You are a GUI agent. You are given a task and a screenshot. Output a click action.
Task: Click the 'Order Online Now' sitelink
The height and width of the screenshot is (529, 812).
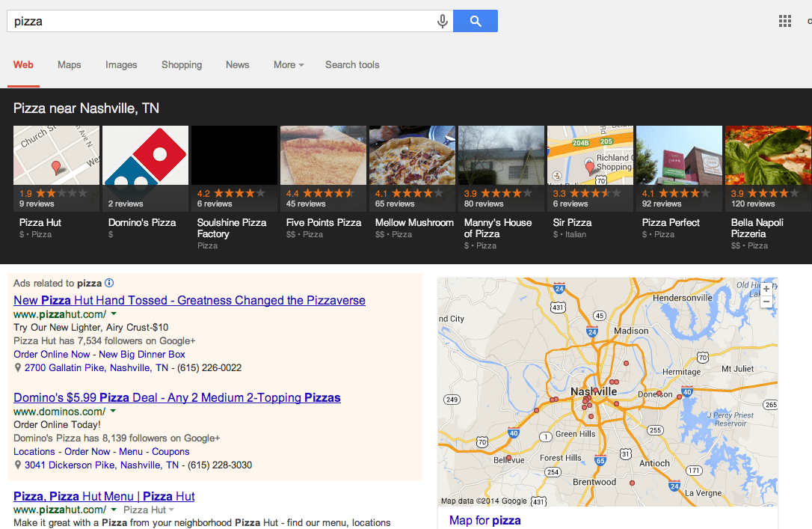51,354
